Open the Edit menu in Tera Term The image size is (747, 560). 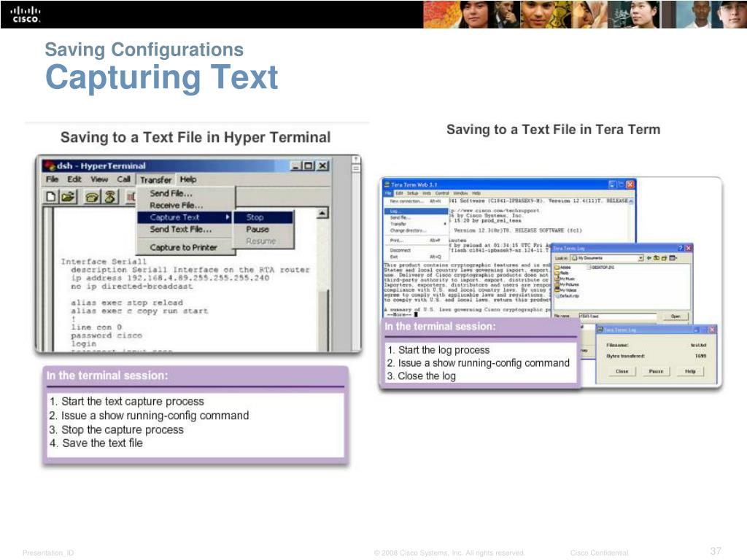(x=399, y=193)
